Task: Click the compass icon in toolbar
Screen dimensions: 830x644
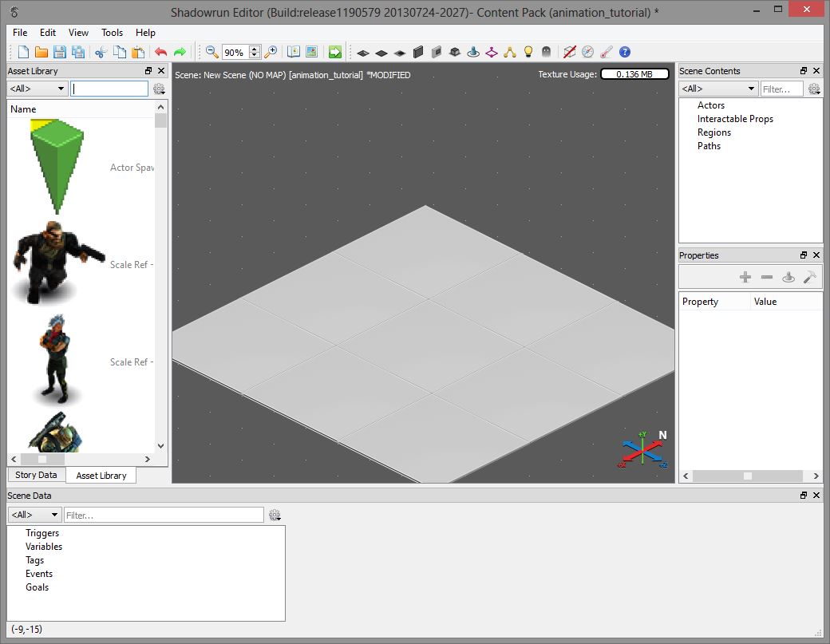Action: click(588, 52)
